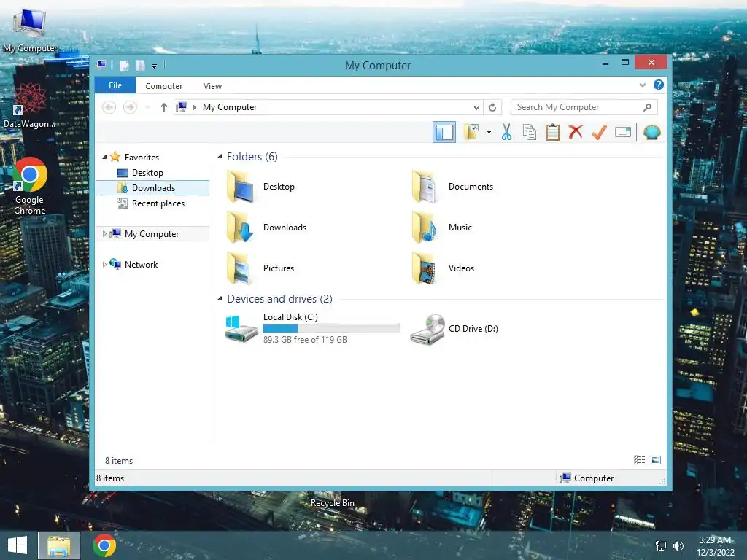Select the Videos folder icon
747x560 pixels.
click(424, 268)
